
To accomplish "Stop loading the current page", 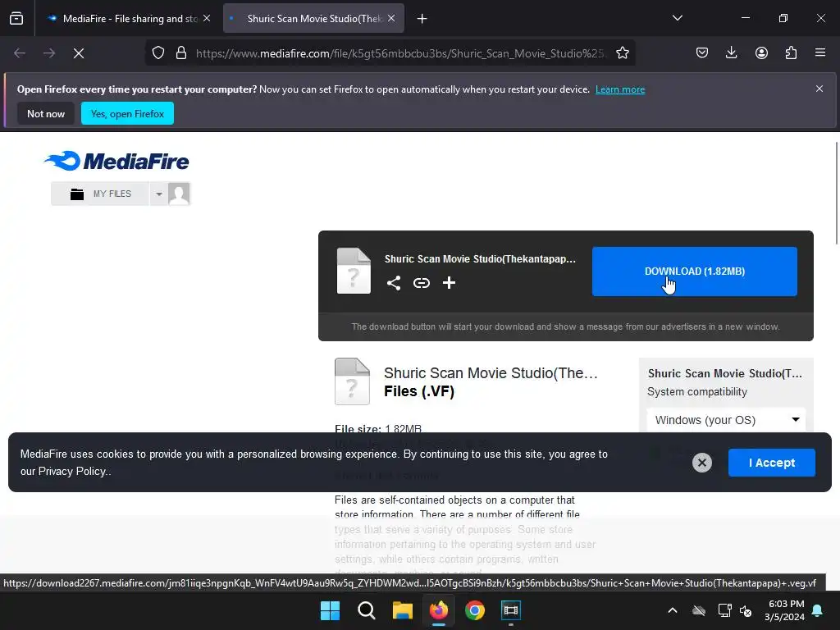I will [79, 53].
